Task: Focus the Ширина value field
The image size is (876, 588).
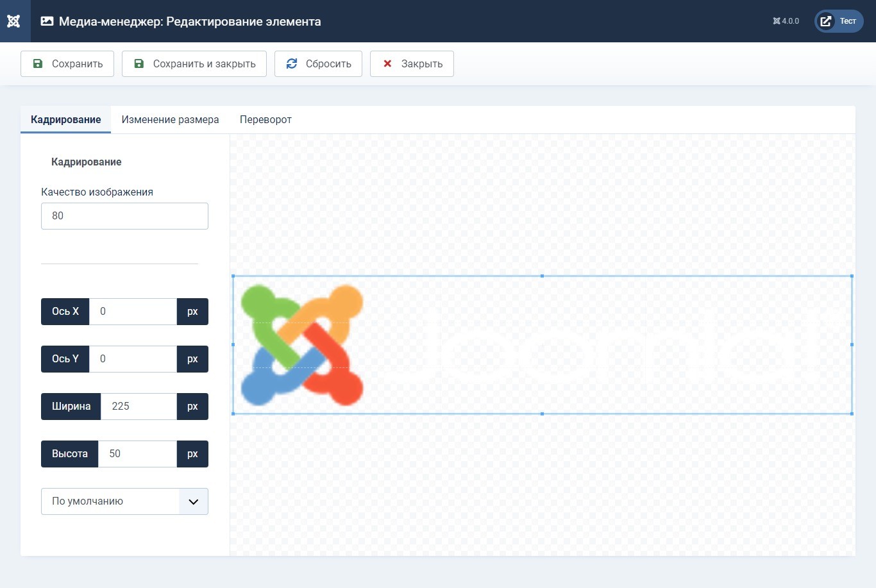Action: click(139, 407)
